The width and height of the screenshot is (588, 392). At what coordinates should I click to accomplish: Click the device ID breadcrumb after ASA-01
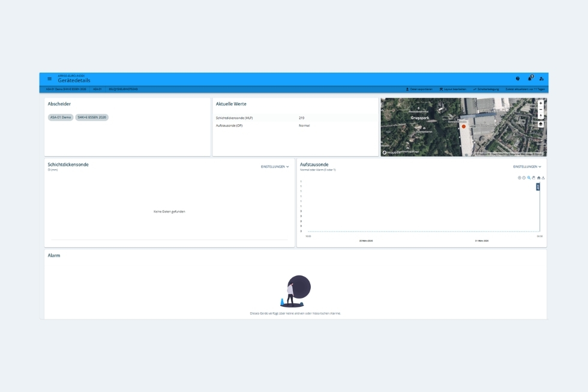(123, 89)
